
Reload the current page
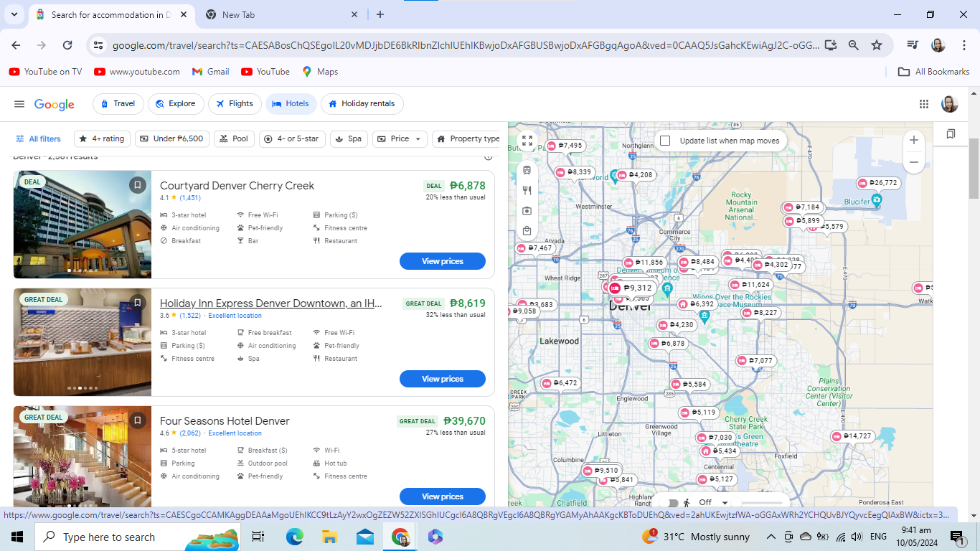(x=67, y=45)
